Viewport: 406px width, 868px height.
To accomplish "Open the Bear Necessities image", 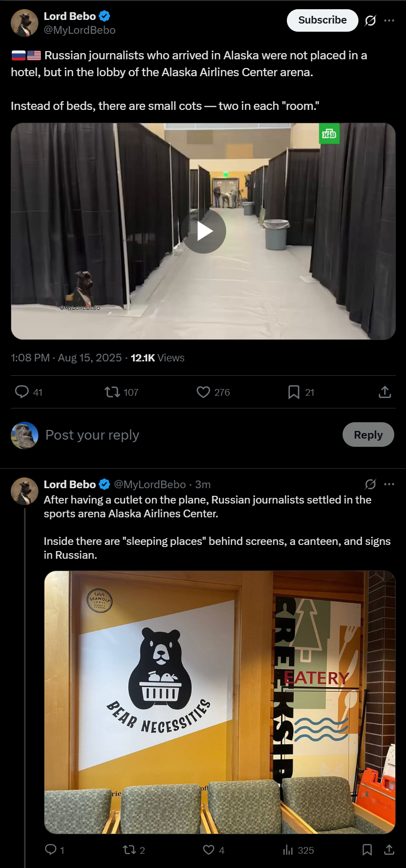I will [x=220, y=702].
